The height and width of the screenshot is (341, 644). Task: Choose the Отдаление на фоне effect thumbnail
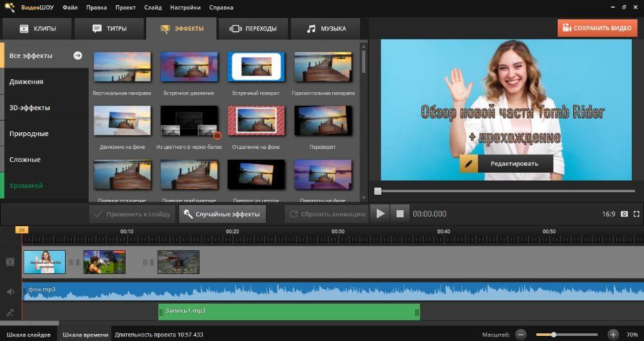[256, 121]
